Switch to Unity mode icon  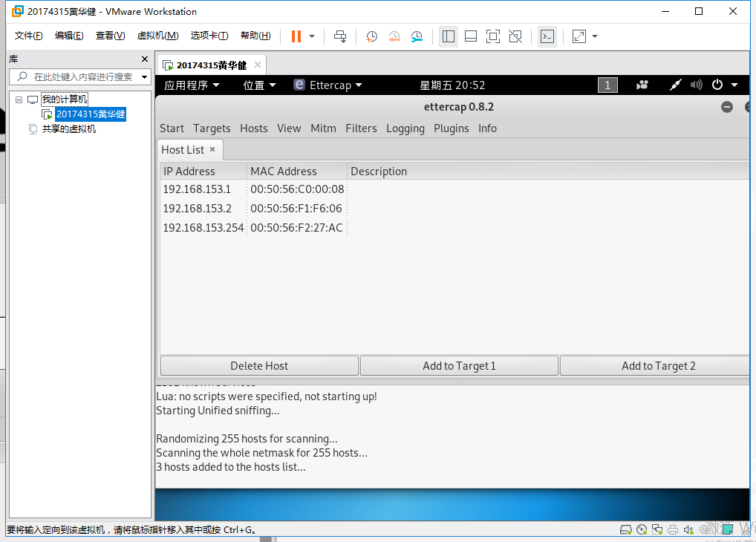pos(515,36)
